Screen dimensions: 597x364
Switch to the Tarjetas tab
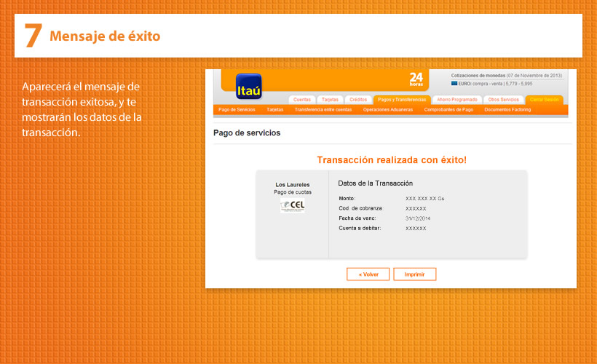point(331,99)
